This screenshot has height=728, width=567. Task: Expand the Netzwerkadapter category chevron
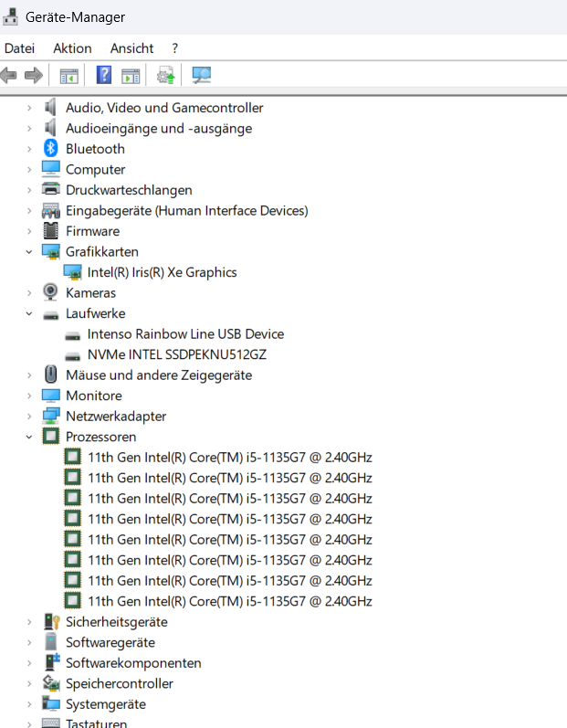[29, 416]
